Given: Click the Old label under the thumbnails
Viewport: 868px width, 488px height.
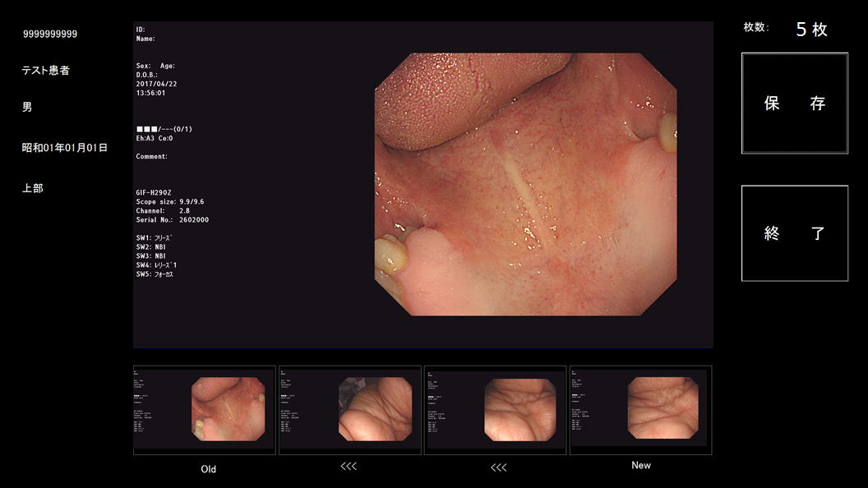Looking at the screenshot, I should click(x=208, y=469).
